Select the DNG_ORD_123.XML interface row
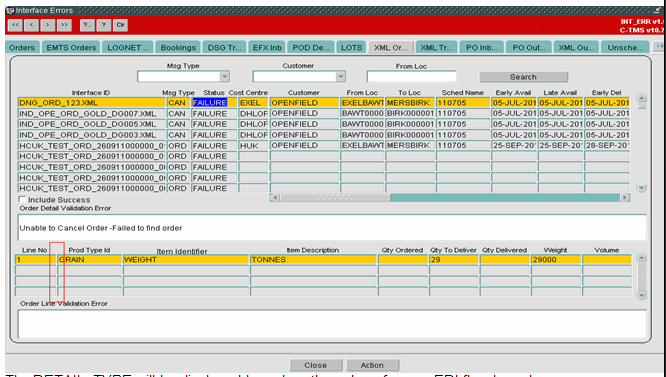The image size is (666, 377). point(91,103)
